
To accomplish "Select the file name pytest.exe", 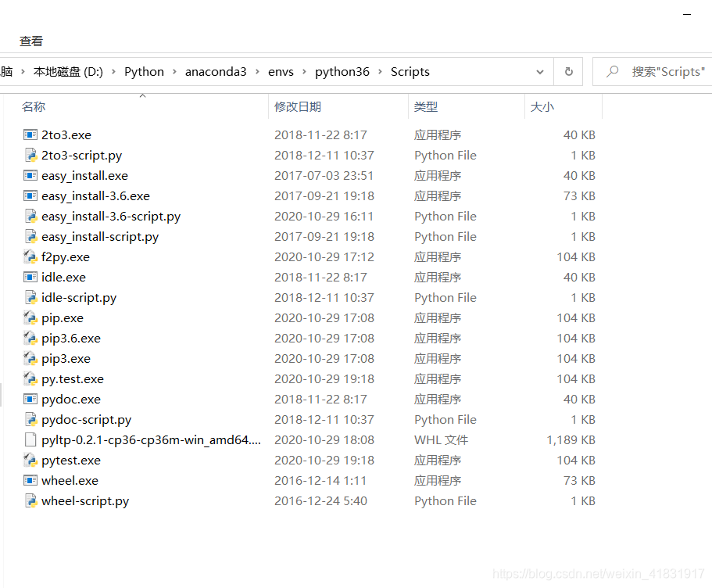I will click(x=71, y=461).
